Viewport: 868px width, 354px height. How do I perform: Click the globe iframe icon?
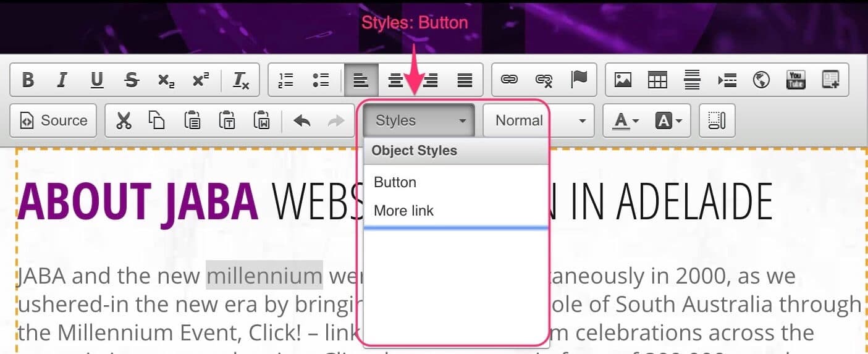tap(762, 80)
